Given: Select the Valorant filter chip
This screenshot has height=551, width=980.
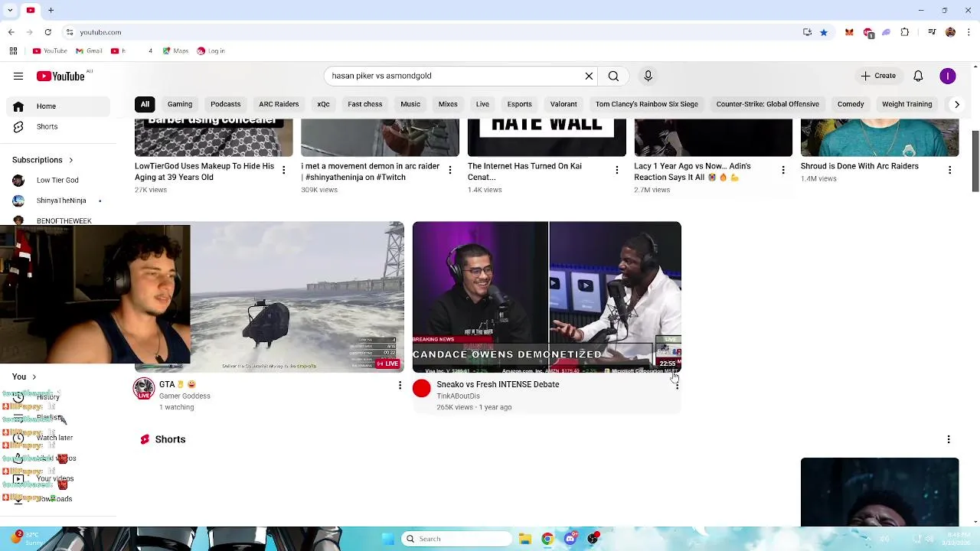Looking at the screenshot, I should point(563,104).
